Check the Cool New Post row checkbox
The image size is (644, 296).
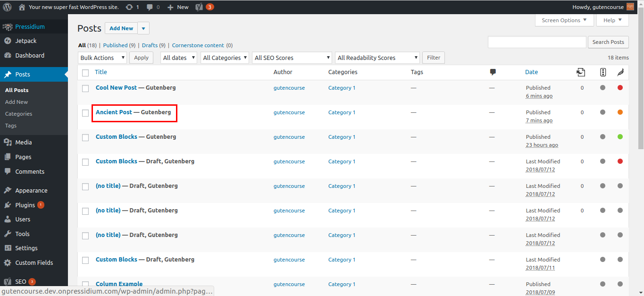(85, 88)
